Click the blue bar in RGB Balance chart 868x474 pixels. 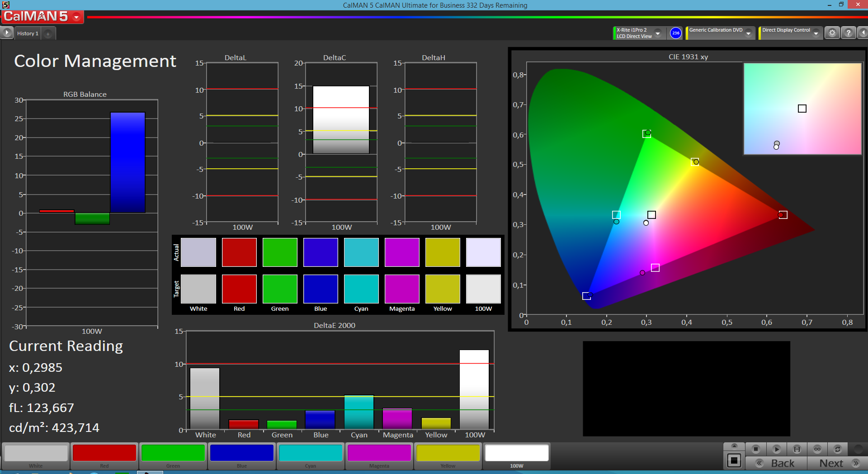pyautogui.click(x=127, y=162)
